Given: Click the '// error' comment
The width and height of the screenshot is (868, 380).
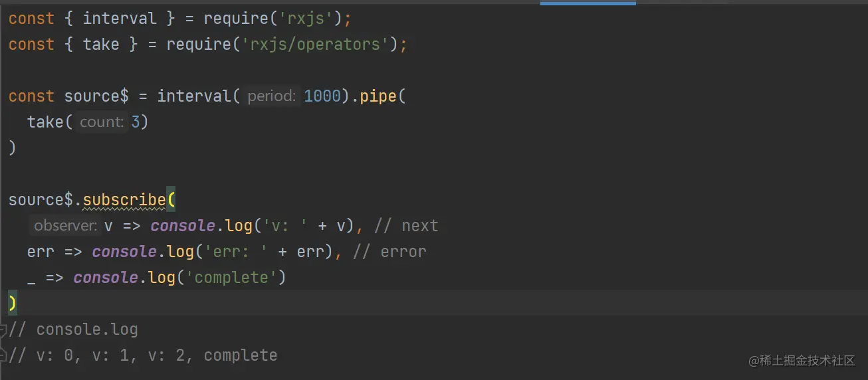Looking at the screenshot, I should click(389, 252).
